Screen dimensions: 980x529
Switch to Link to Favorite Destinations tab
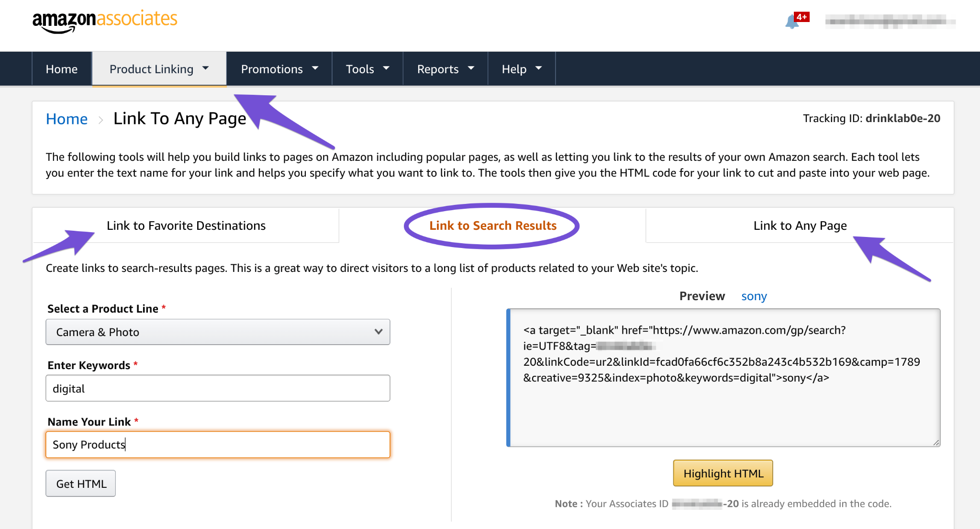point(186,225)
